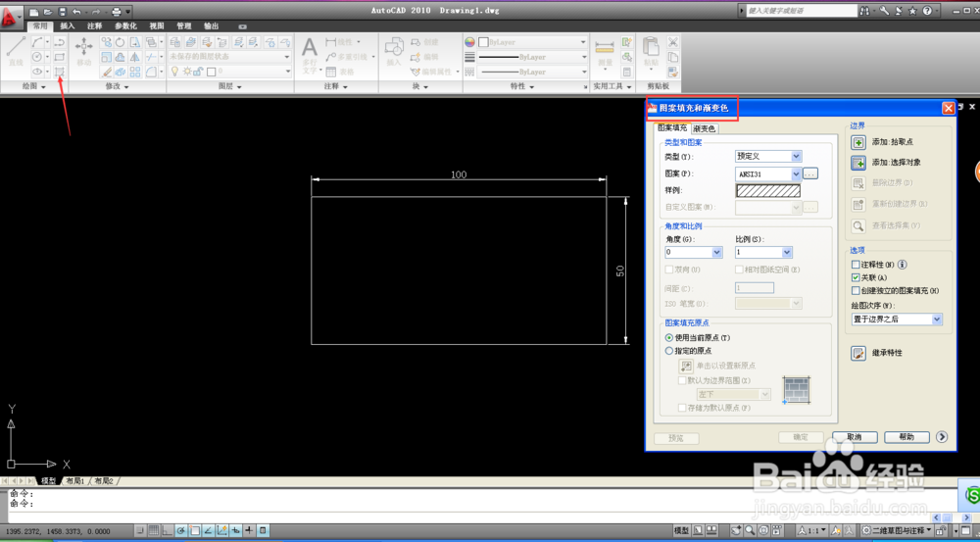Click the Circle tool icon

pos(37,57)
